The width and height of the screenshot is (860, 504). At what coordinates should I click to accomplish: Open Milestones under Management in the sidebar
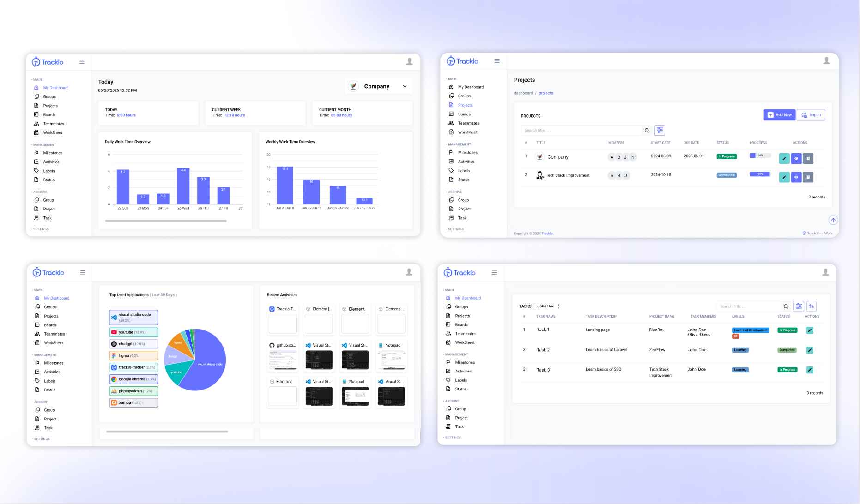tap(467, 152)
